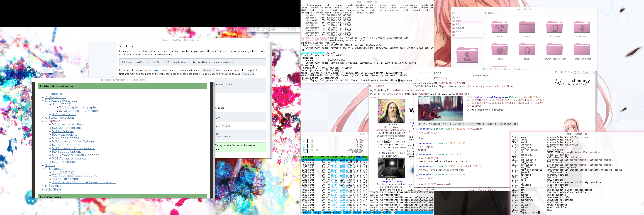Screen dimensions: 644x215
Task: Click the 4chan header exclamation circle icon
Action: point(578,73)
